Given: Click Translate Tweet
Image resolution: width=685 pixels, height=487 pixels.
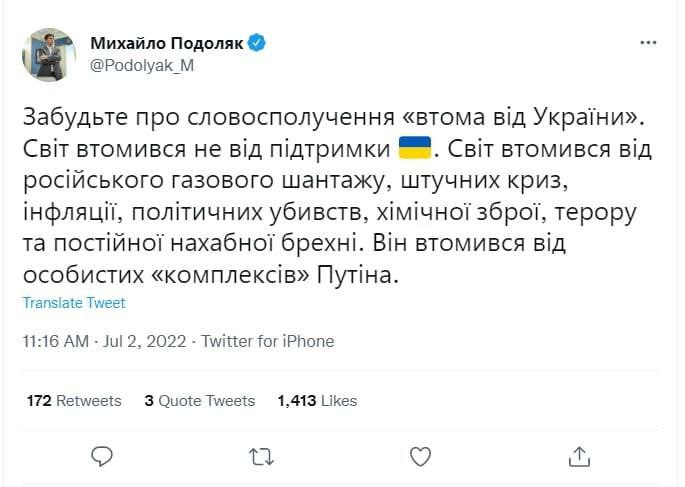Looking at the screenshot, I should 74,303.
